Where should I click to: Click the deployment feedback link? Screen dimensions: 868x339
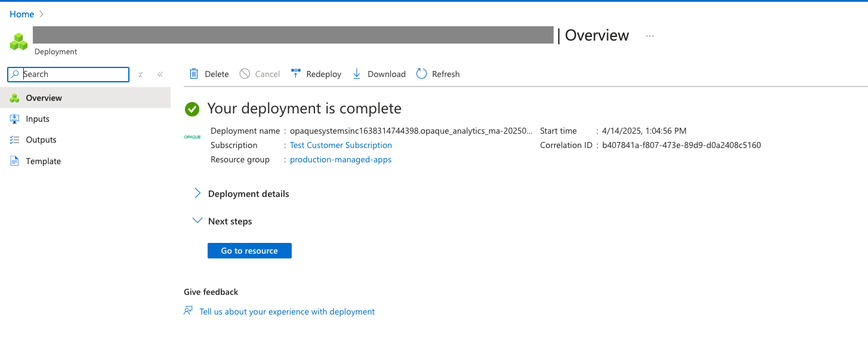coord(287,312)
